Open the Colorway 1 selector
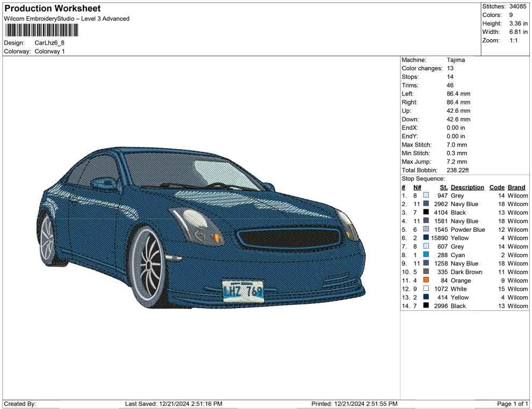 tap(51, 52)
